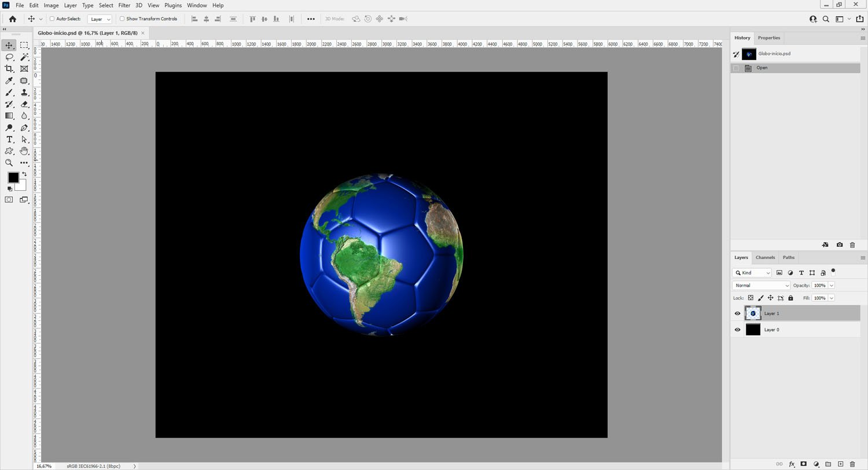Open the Plugins menu
Image resolution: width=868 pixels, height=470 pixels.
pos(173,5)
